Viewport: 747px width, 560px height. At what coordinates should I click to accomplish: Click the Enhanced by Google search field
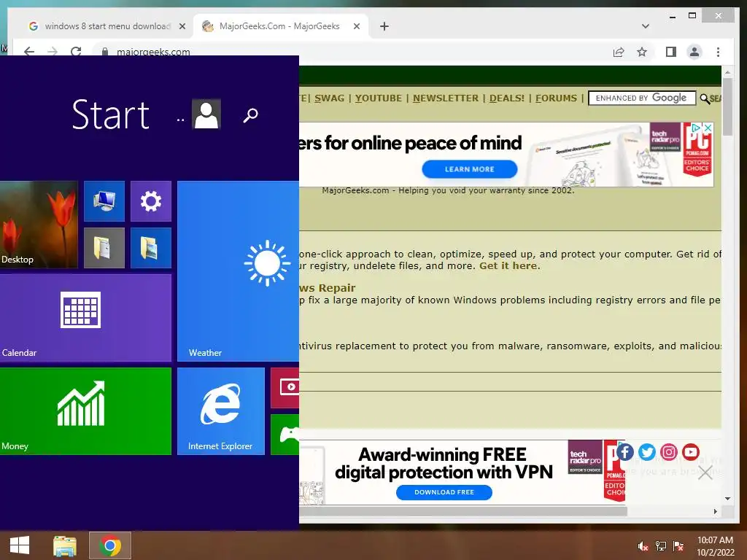642,98
